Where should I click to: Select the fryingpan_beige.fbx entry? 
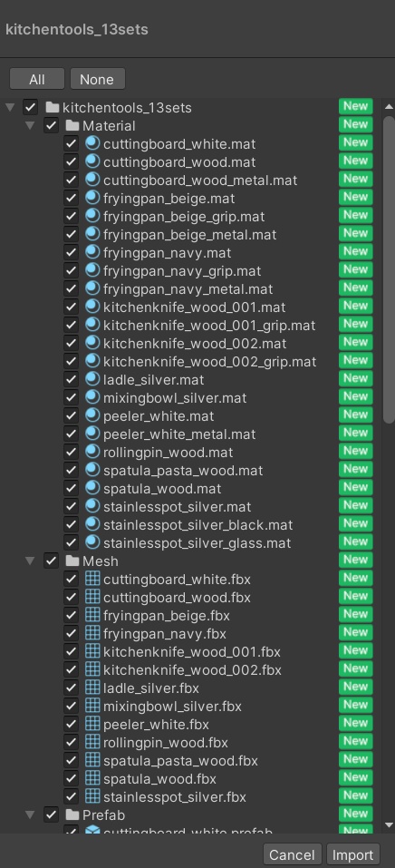pyautogui.click(x=191, y=615)
